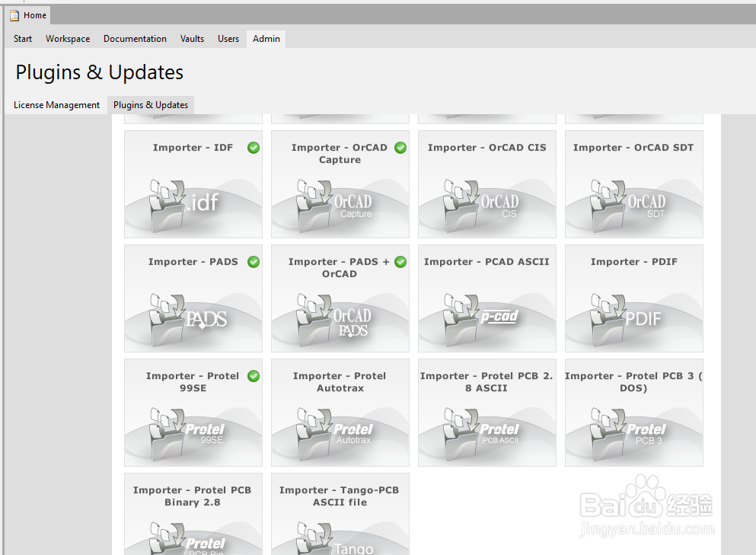Image resolution: width=756 pixels, height=555 pixels.
Task: Click 'Importer - Protel PCB 2.8 ASCII' title
Action: coord(486,382)
